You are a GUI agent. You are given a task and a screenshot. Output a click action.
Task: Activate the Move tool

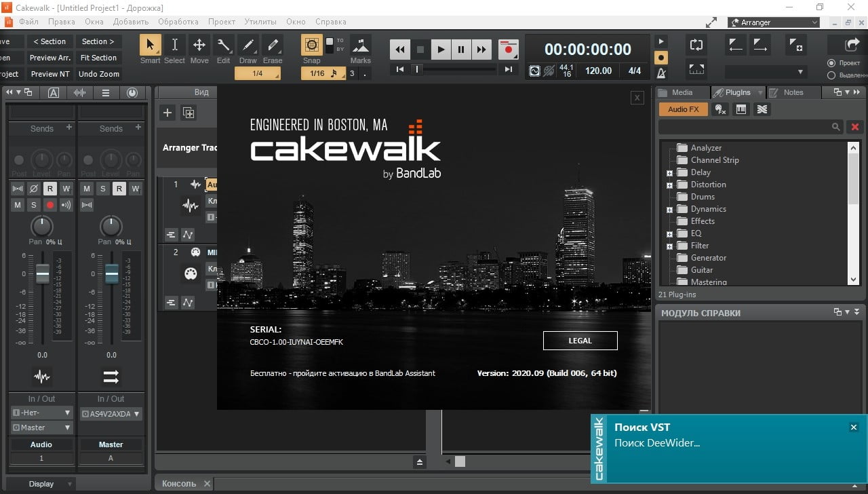[x=199, y=46]
